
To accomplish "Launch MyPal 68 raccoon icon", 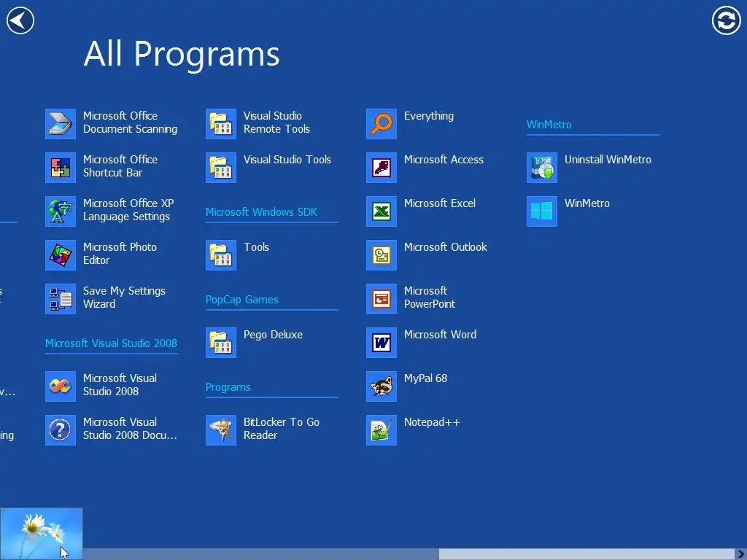I will tap(382, 386).
